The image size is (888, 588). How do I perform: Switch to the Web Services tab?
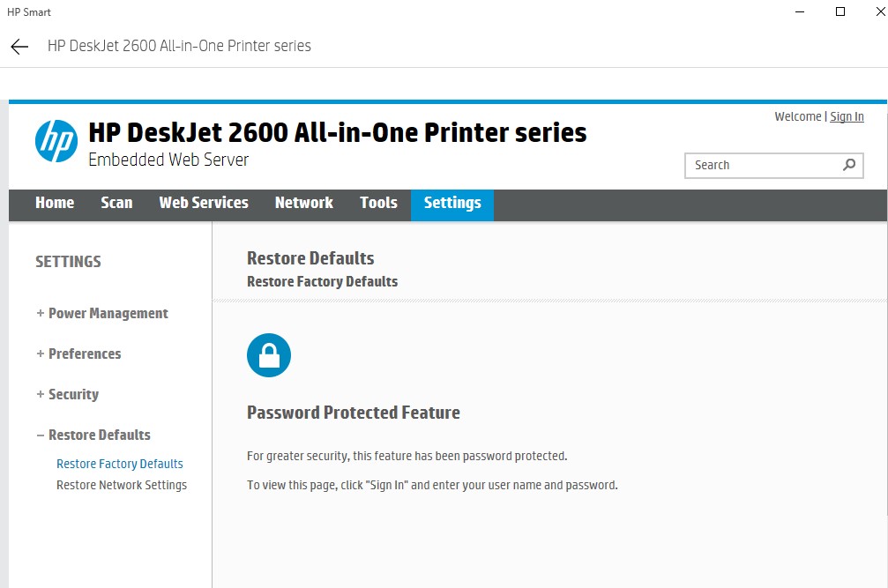[203, 205]
